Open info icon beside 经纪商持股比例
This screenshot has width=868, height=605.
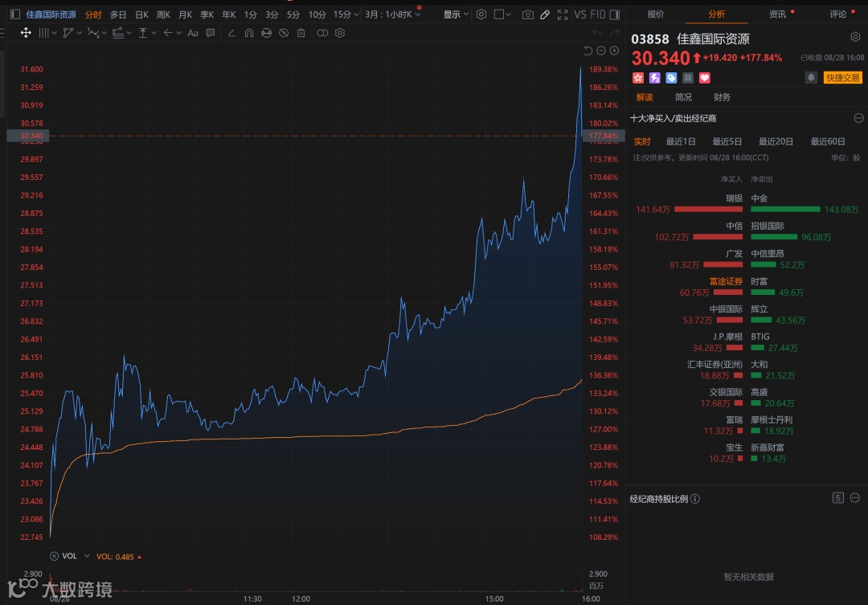tap(695, 499)
